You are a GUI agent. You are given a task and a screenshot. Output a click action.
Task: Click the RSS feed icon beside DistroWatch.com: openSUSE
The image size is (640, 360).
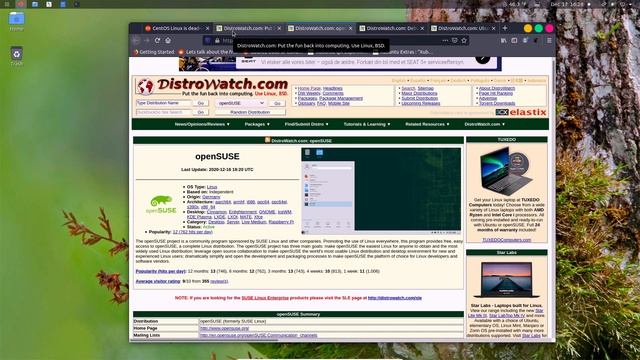click(267, 140)
